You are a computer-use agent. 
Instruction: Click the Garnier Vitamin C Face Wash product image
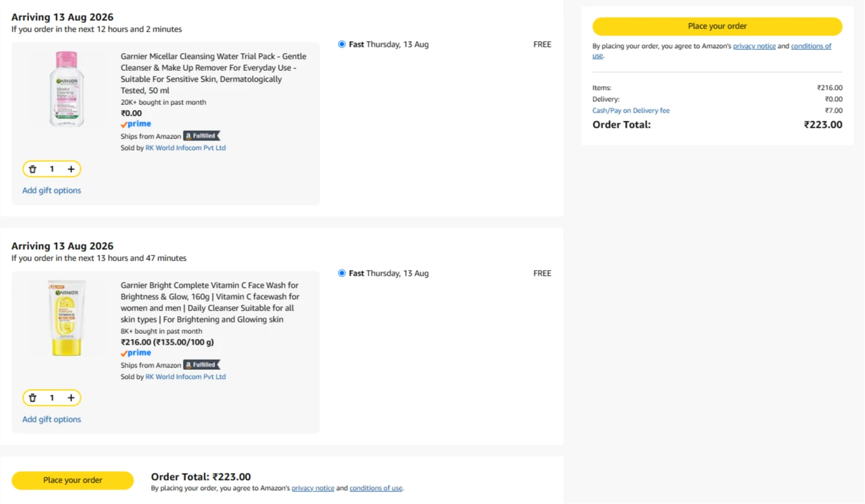[66, 318]
